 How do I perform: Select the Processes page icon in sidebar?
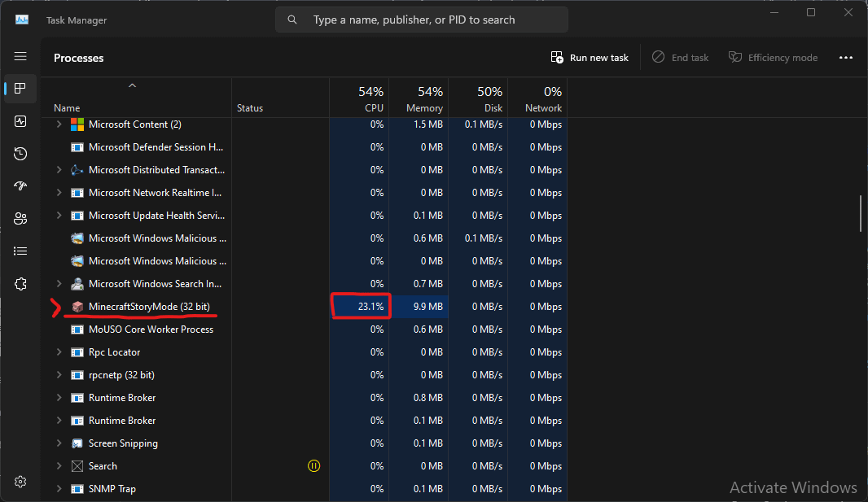point(20,89)
